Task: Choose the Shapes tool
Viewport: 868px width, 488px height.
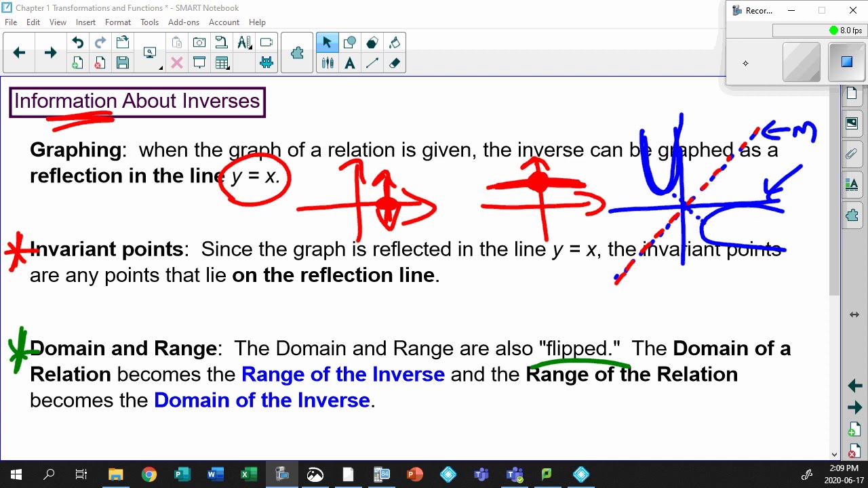Action: coord(350,43)
